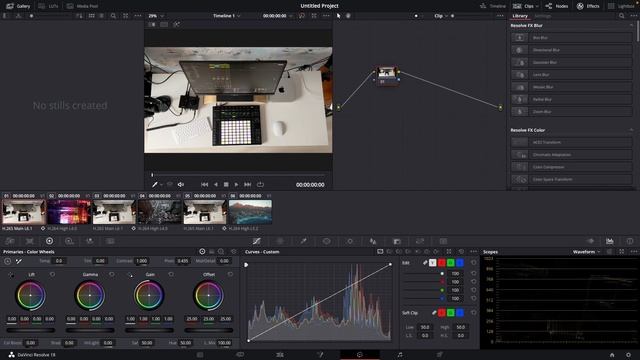Open the Curves palette icon

(257, 241)
